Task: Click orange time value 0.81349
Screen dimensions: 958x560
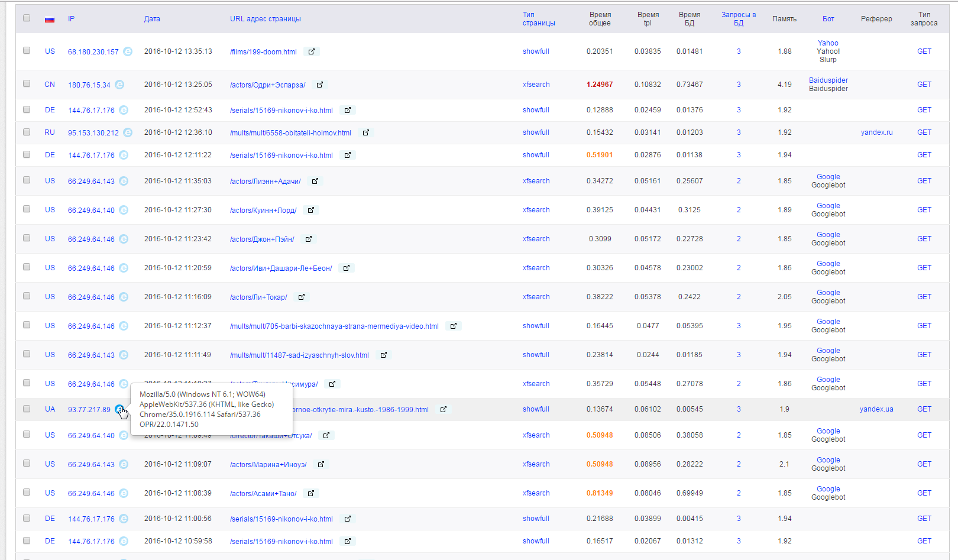Action: (x=600, y=493)
